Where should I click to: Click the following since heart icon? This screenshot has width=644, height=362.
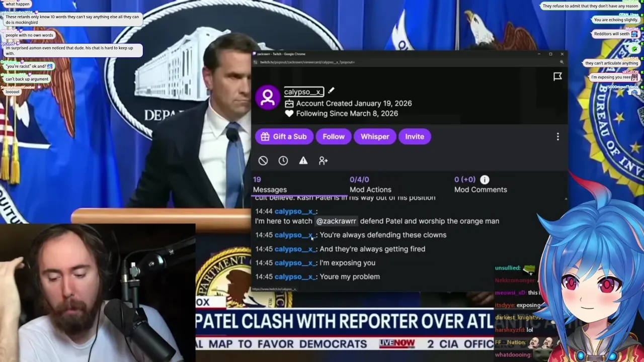point(289,114)
